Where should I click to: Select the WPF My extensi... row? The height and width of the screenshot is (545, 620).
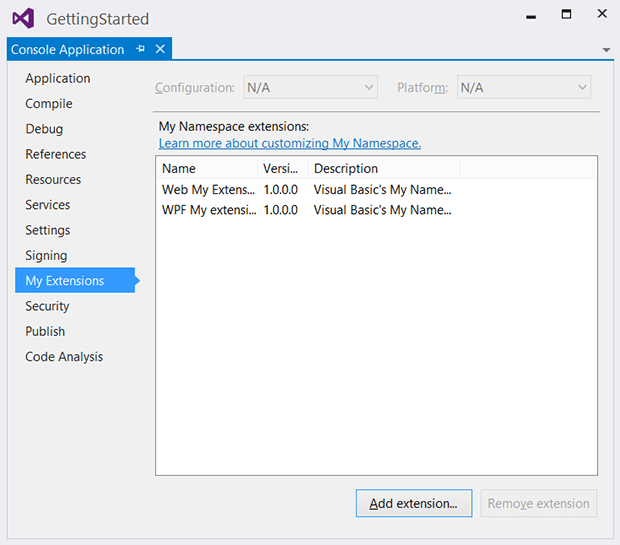pos(376,210)
